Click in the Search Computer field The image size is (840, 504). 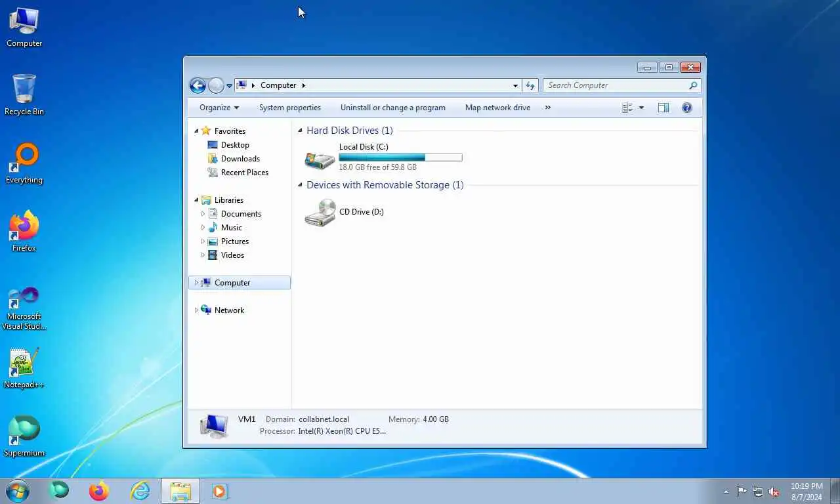click(x=616, y=85)
